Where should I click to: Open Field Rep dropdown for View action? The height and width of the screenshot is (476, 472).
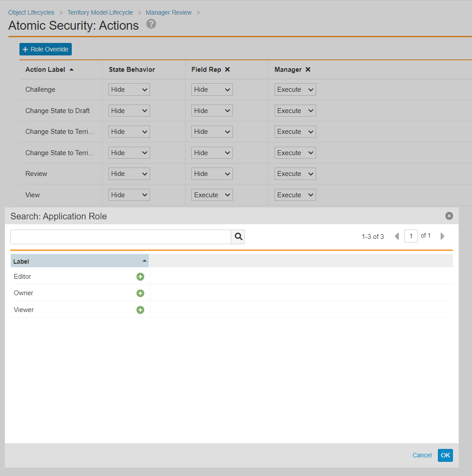pos(212,195)
